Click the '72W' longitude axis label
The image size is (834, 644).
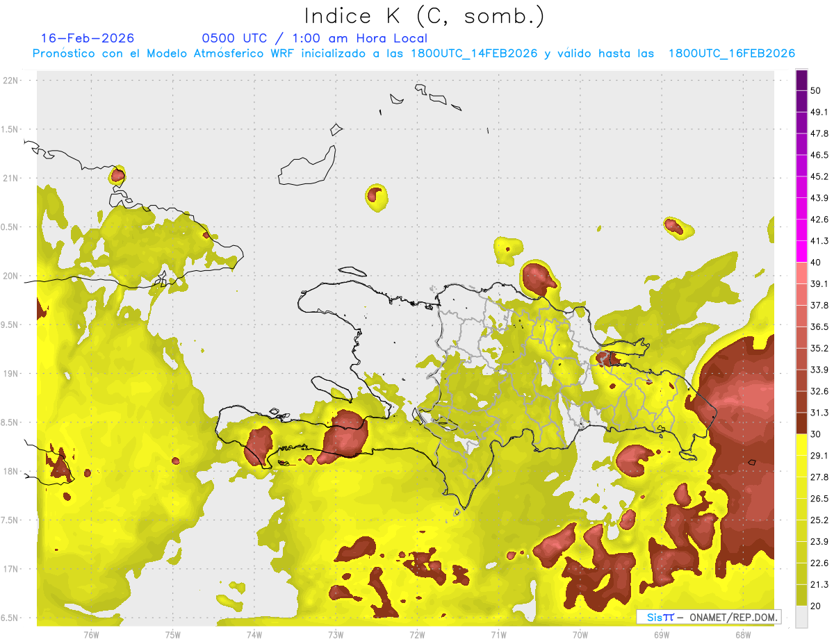coord(417,635)
